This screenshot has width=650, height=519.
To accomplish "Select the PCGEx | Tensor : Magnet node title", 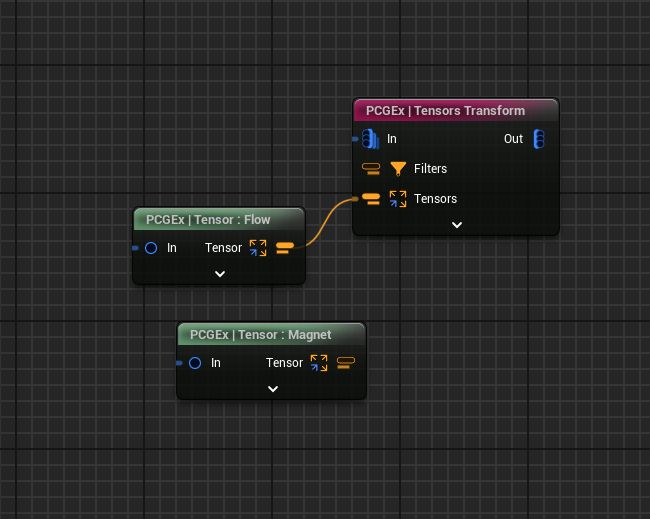I will (x=260, y=335).
